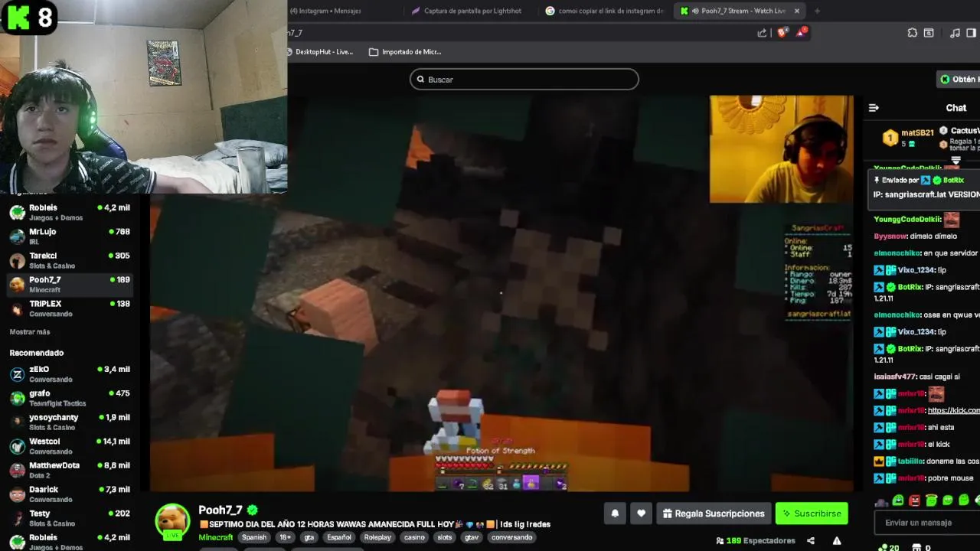Click Byysnow username in chat
Viewport: 980px width, 551px height.
(x=890, y=236)
